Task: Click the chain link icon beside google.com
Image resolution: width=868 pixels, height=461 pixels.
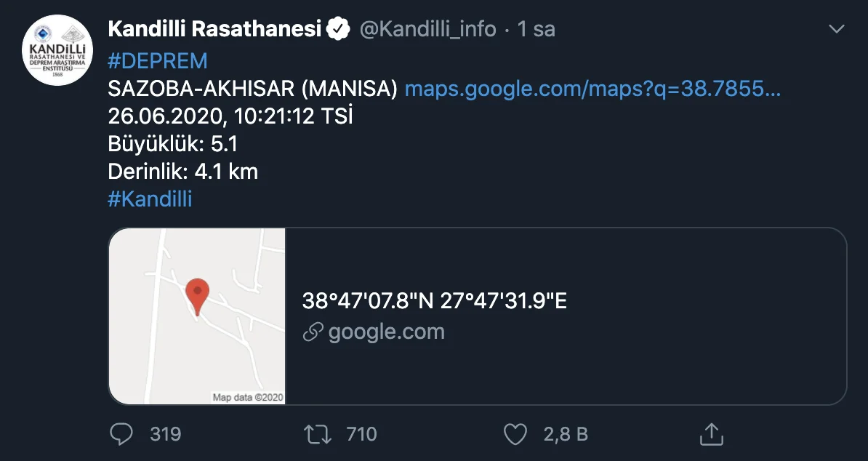Action: point(313,332)
